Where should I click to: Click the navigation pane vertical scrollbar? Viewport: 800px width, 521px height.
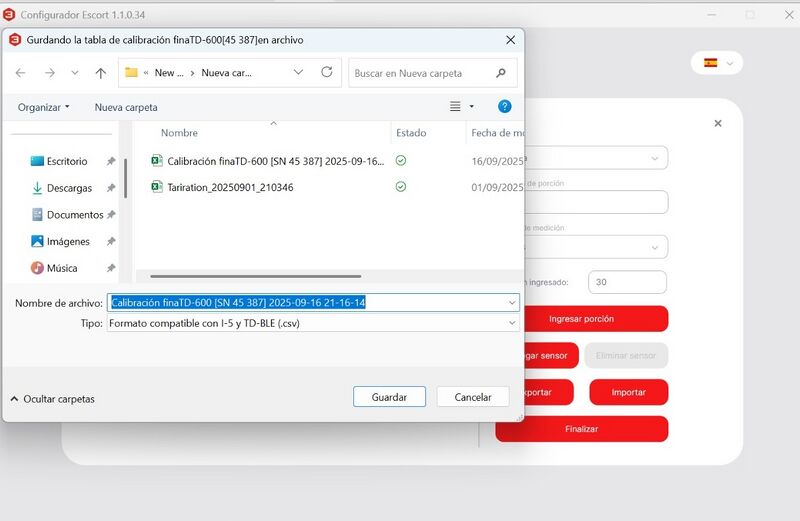126,178
